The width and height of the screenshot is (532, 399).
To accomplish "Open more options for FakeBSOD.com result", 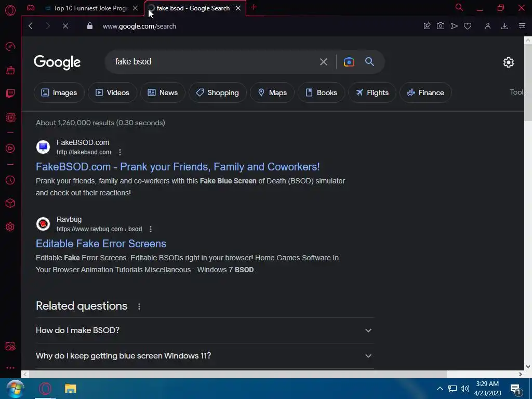I will coord(120,152).
